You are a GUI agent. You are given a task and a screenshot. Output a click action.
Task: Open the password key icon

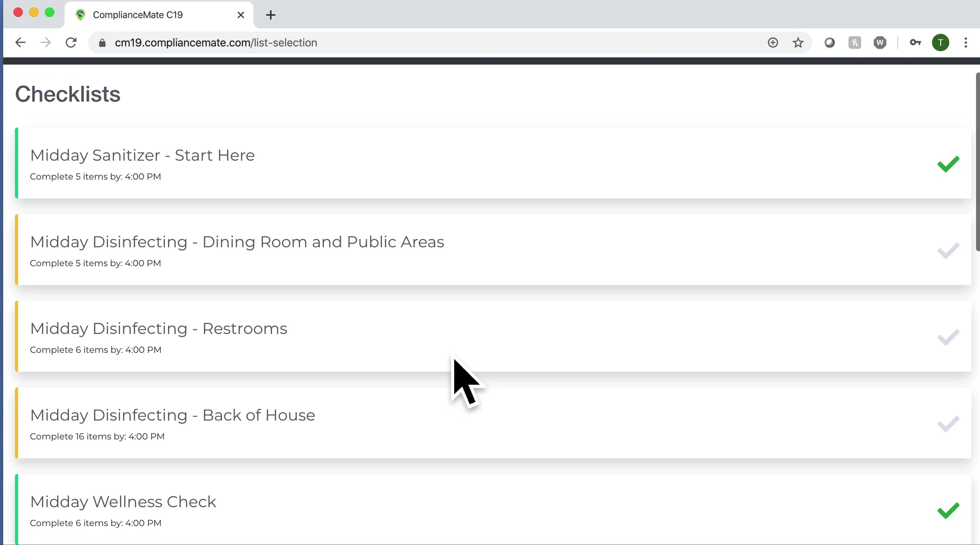(915, 43)
